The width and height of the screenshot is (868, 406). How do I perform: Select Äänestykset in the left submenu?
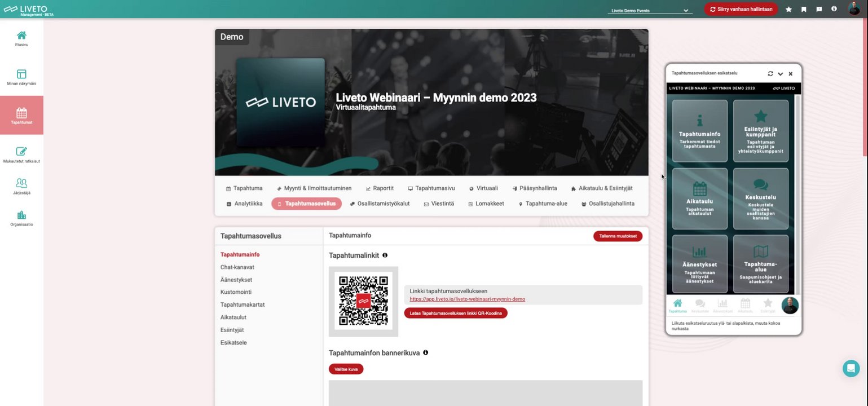pos(236,280)
